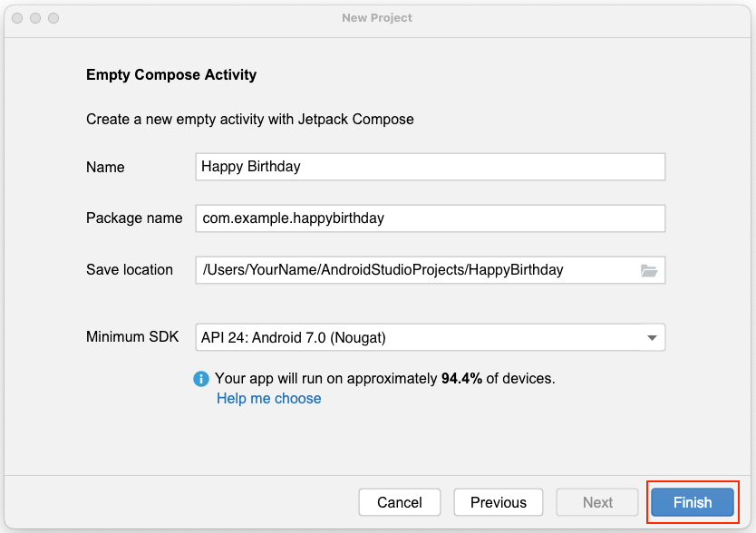Click the blue info icon beside device coverage

click(x=201, y=379)
